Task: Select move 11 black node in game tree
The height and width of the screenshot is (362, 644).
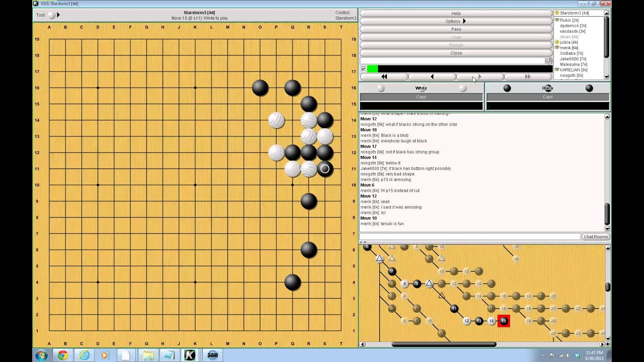Action: pos(454,308)
